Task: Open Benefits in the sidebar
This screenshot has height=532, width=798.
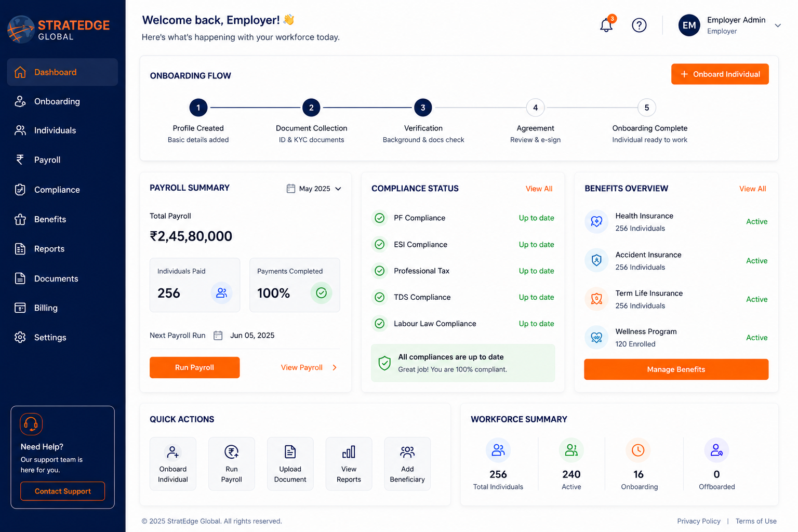Action: pos(62,219)
